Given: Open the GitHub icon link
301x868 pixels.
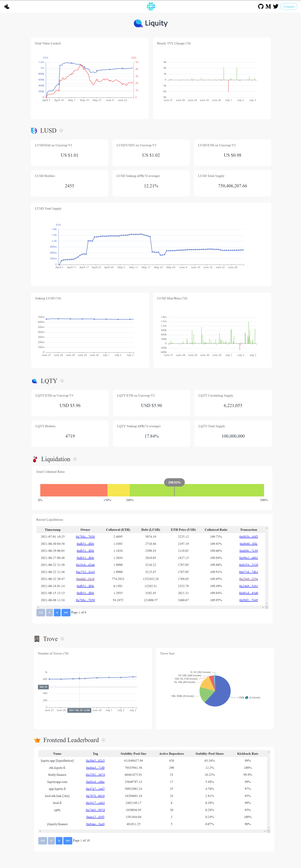Looking at the screenshot, I should (x=261, y=6).
